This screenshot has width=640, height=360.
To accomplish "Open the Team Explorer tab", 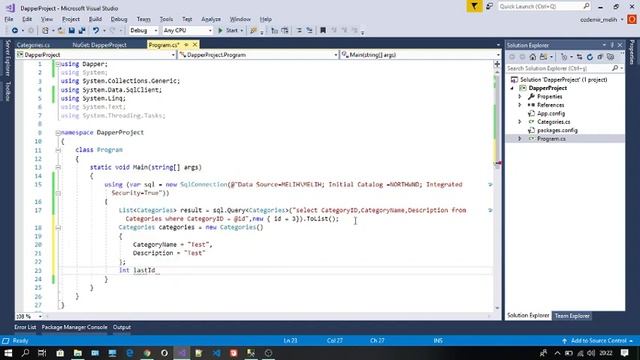I will click(572, 316).
